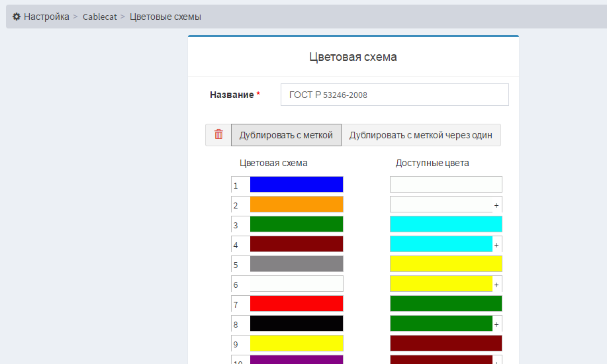
Task: Click the red trash delete icon
Action: point(218,135)
